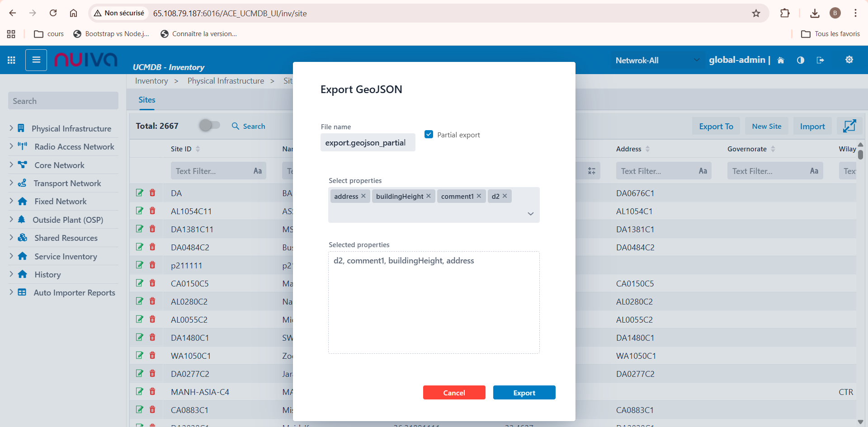Expand Radio Access Network tree item
This screenshot has height=427, width=868.
[x=11, y=146]
